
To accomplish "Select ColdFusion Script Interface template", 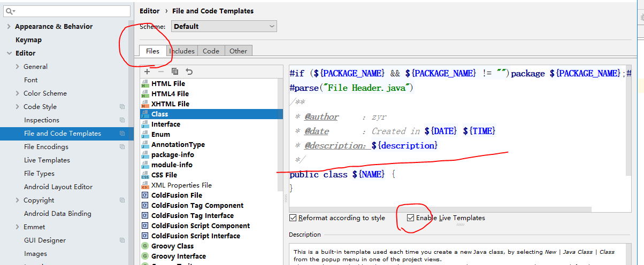I will [196, 236].
